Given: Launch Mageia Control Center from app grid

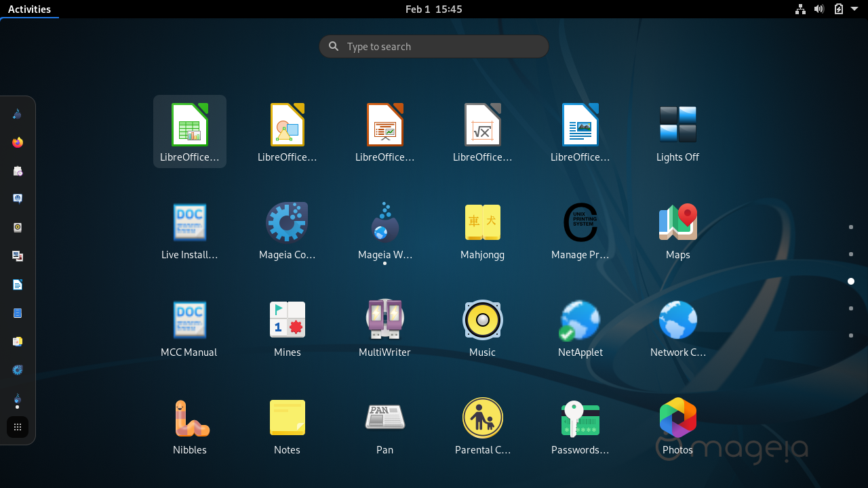Looking at the screenshot, I should click(288, 229).
